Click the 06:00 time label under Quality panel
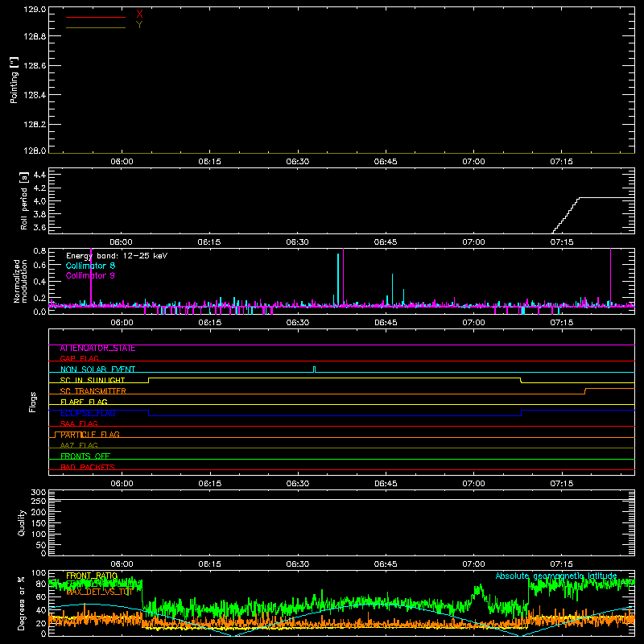This screenshot has height=644, width=644. click(x=122, y=564)
